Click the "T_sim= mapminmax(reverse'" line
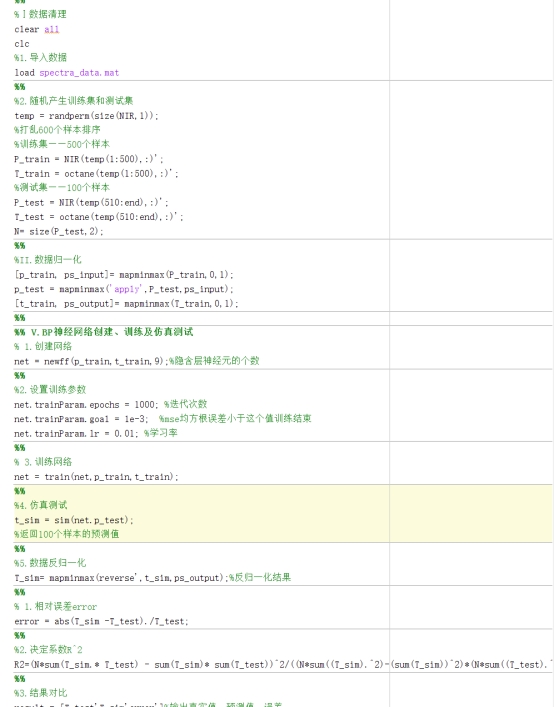 [152, 578]
